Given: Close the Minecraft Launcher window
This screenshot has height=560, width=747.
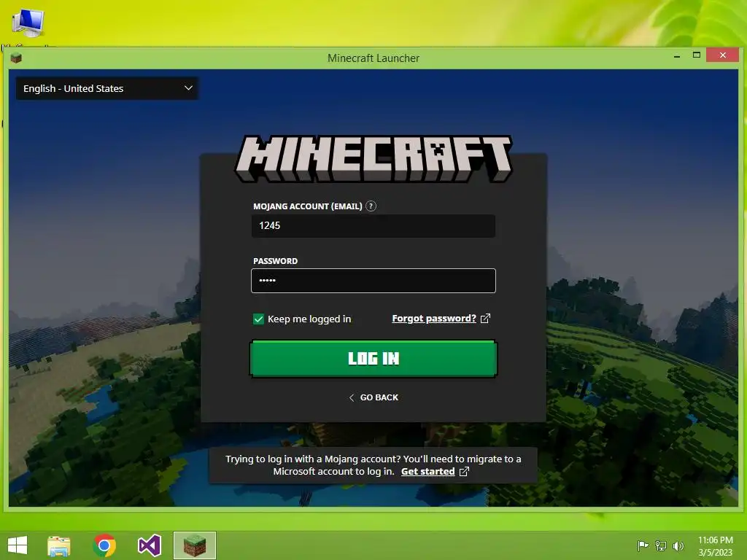Looking at the screenshot, I should coord(723,55).
